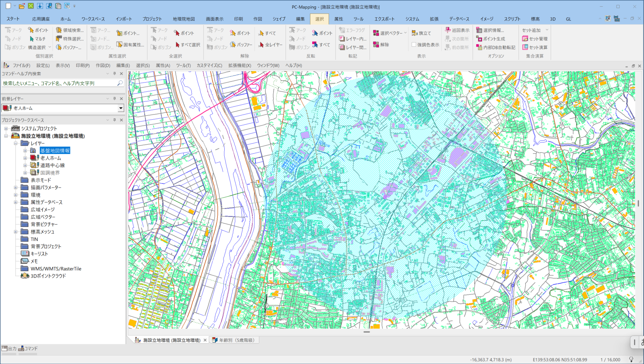Toggle 国調境界 layer visibility icon
This screenshot has height=364, width=644.
point(34,173)
